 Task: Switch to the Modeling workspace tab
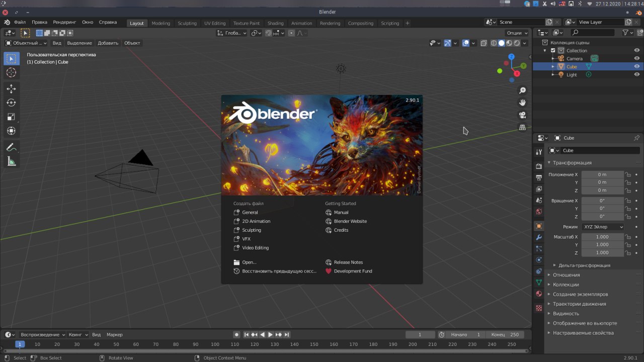(x=161, y=23)
